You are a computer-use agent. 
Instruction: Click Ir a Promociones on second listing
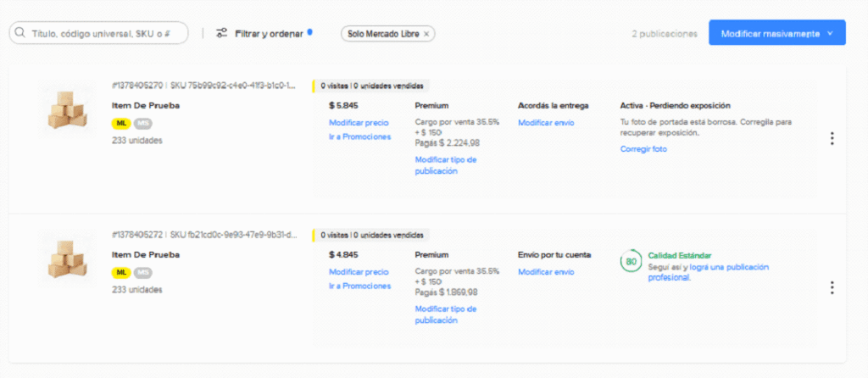360,286
